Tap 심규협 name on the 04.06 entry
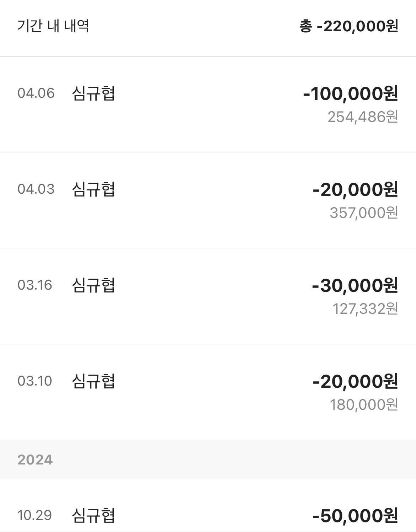The width and height of the screenshot is (416, 532). 93,93
